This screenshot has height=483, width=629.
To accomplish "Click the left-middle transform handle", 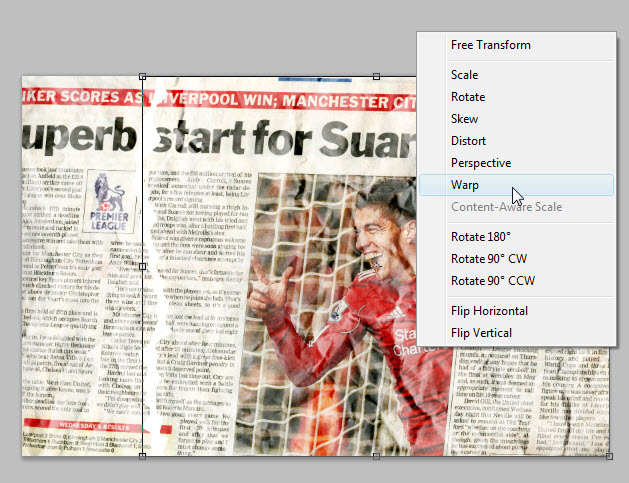I will tap(142, 266).
